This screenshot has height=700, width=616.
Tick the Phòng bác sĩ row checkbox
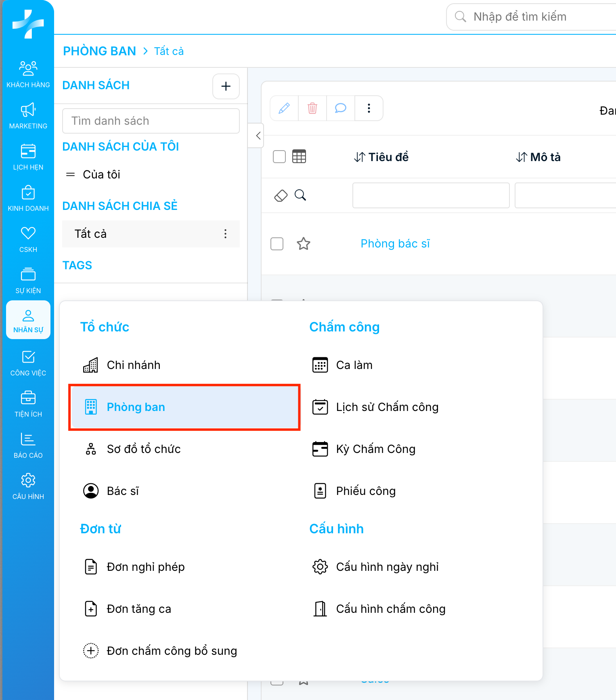coord(277,244)
